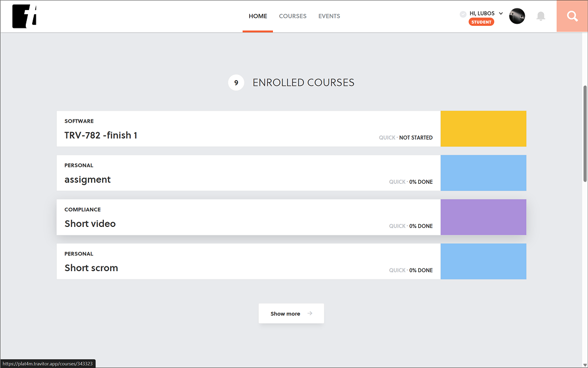Click the round user avatar photo
This screenshot has width=588, height=368.
point(517,16)
